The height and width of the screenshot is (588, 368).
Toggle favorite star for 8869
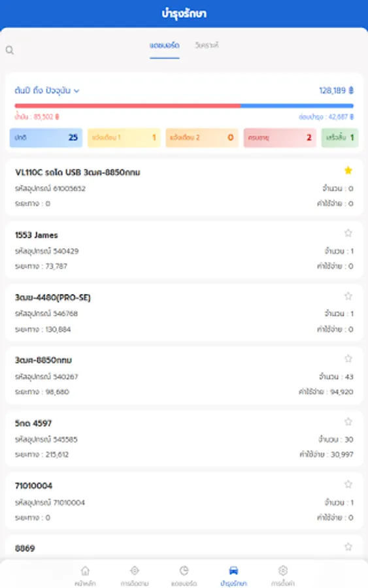pos(348,547)
